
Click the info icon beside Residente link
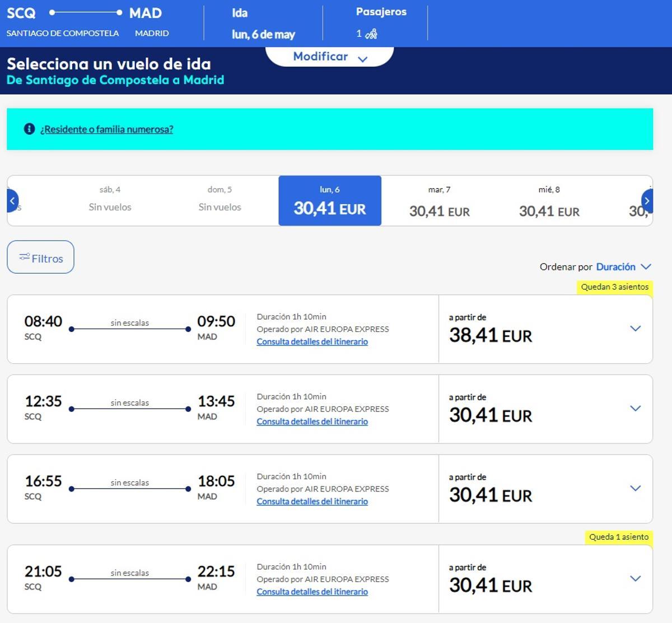coord(29,129)
